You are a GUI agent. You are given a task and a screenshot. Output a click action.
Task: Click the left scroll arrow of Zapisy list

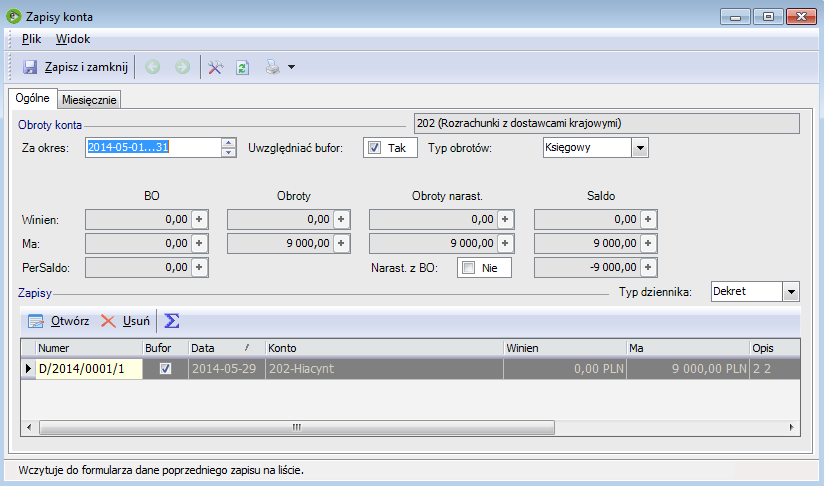click(x=29, y=428)
